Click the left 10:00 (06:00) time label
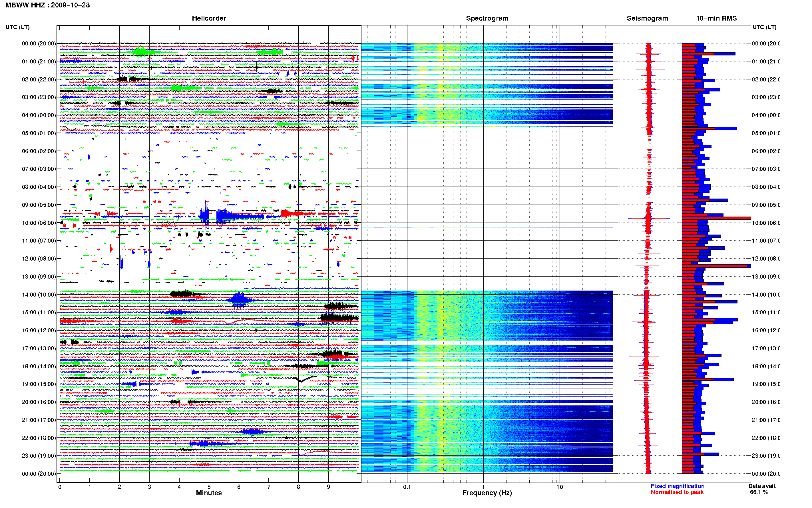This screenshot has height=508, width=812. click(39, 223)
